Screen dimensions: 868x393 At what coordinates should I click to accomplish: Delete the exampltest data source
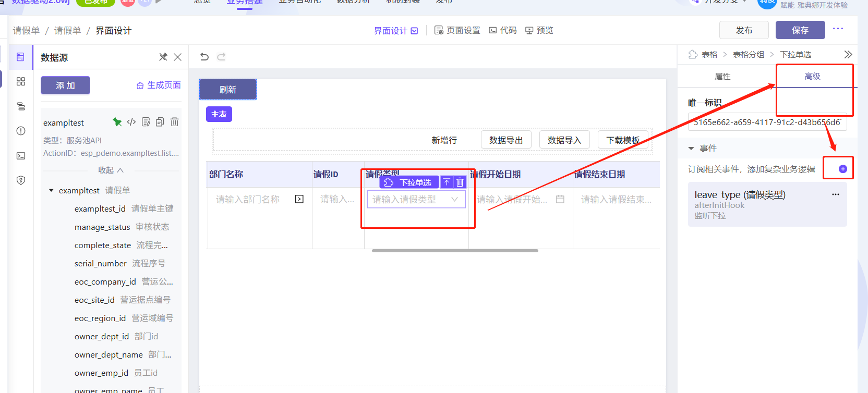click(x=175, y=122)
